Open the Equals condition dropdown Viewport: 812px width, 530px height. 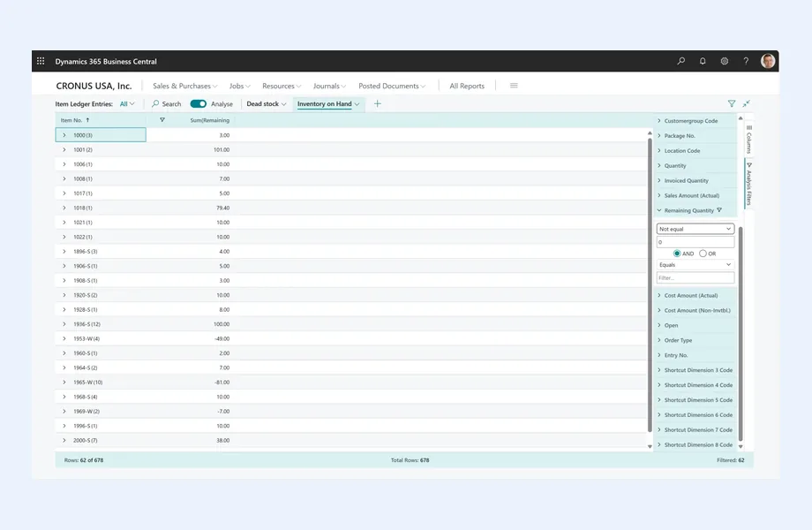695,264
